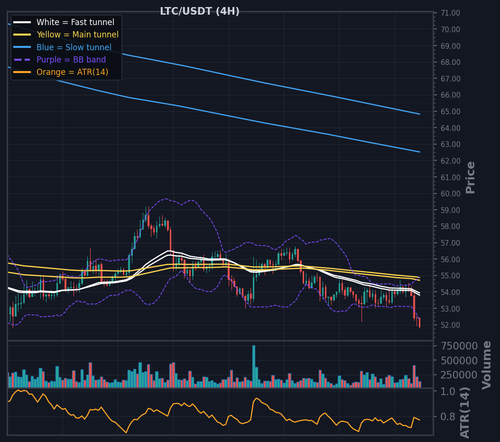Click volume tick 750000
500x442 pixels.
pos(459,346)
